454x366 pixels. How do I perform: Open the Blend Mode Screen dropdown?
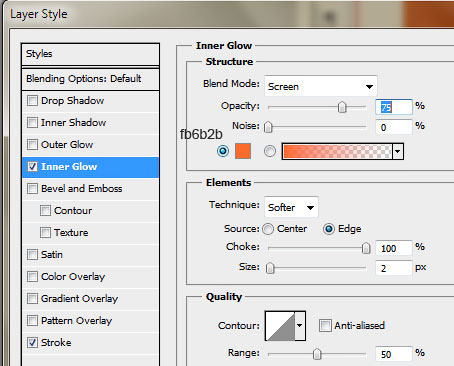(321, 86)
